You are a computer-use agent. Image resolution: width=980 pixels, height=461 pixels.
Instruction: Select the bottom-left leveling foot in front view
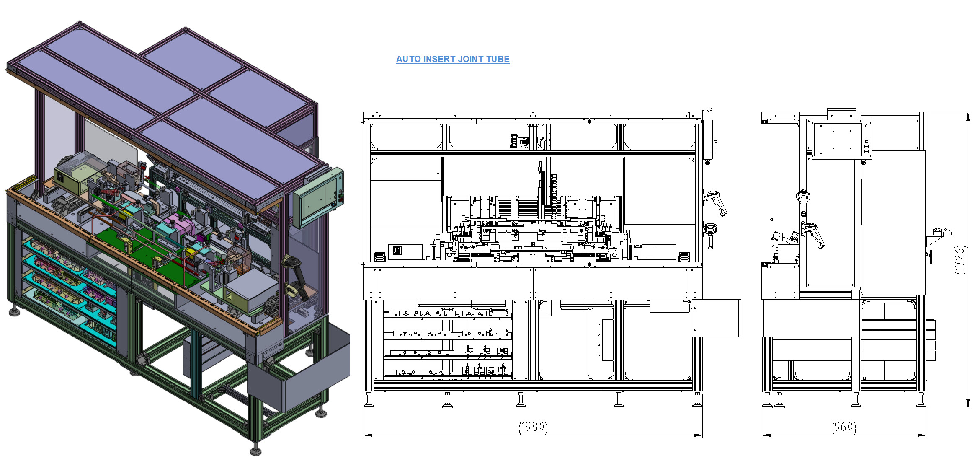click(369, 399)
